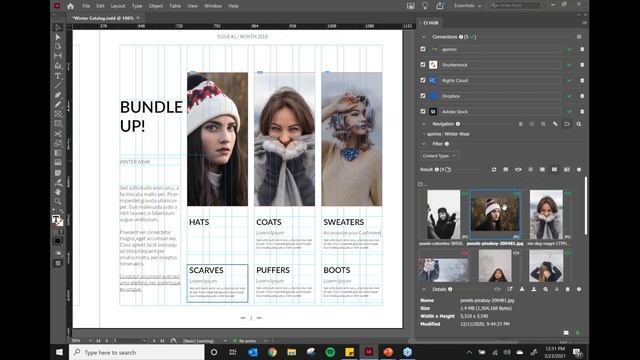The height and width of the screenshot is (360, 640).
Task: Select the Gradient Swatch tool
Action: pyautogui.click(x=58, y=153)
